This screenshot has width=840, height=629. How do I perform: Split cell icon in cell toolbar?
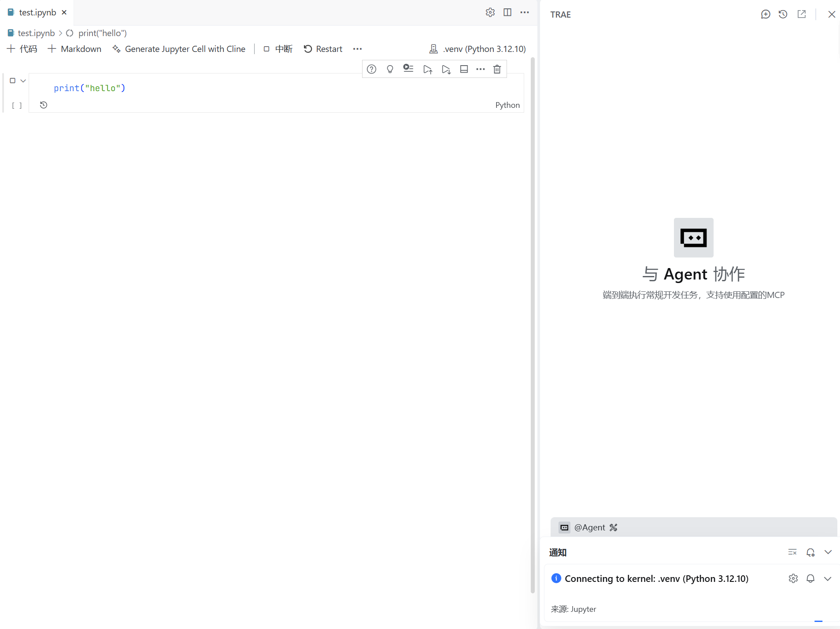click(x=464, y=69)
